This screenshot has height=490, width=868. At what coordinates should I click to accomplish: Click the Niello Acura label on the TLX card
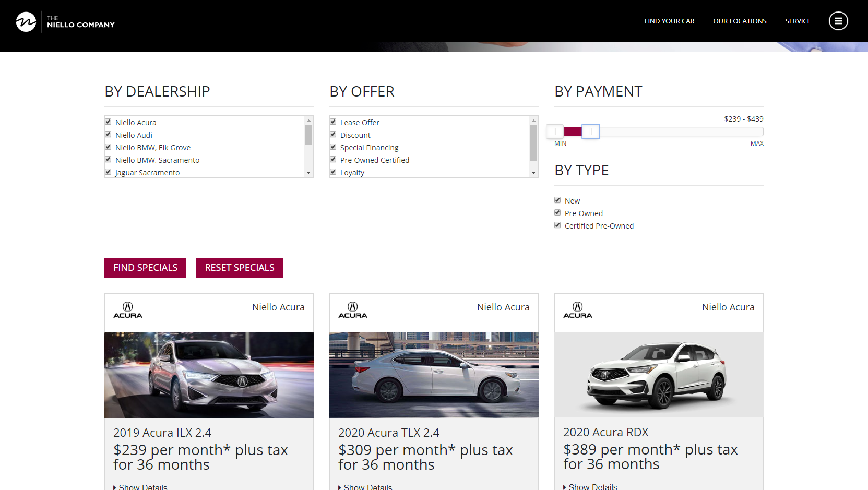click(503, 307)
